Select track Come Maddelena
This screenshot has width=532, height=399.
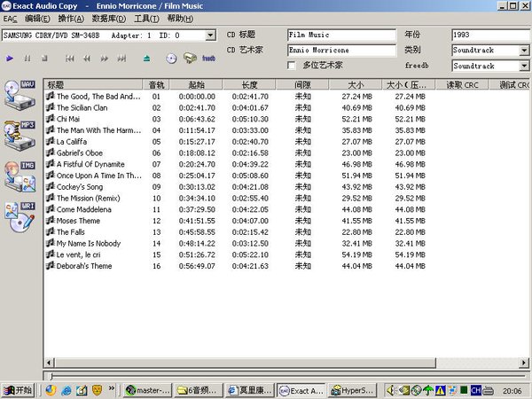coord(84,209)
